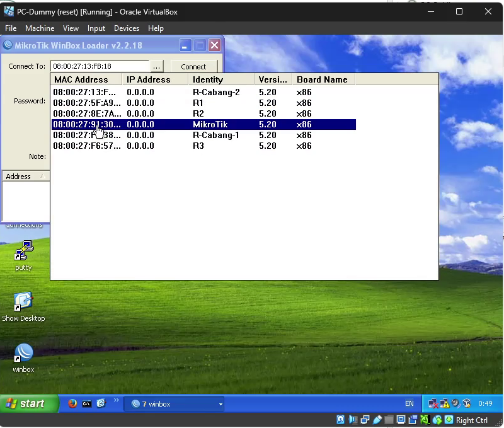Click the VirtualBox mouse integration status icon
The height and width of the screenshot is (428, 504).
437,420
